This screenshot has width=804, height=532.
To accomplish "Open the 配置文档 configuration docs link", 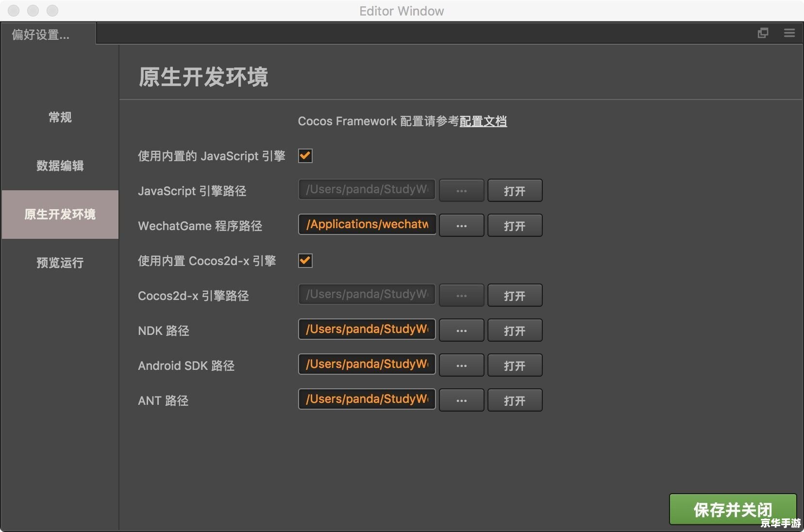I will [x=483, y=121].
